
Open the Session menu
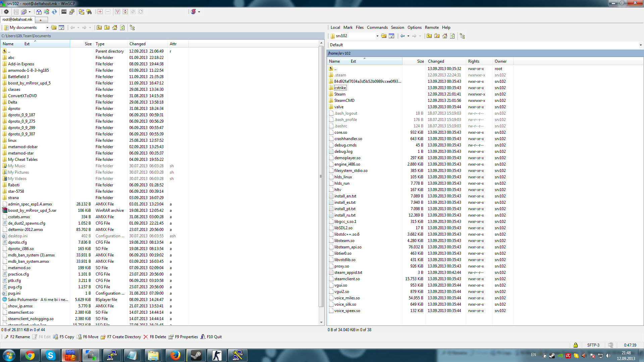coord(397,27)
